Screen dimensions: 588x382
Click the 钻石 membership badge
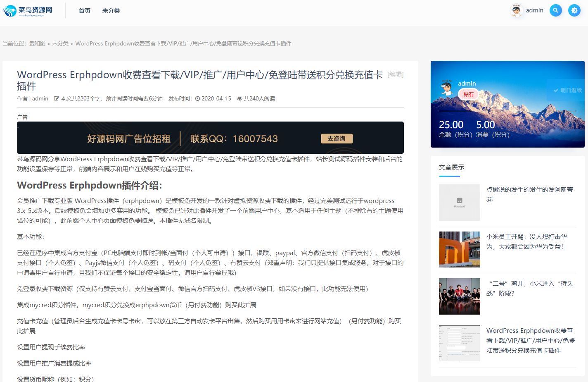(468, 94)
